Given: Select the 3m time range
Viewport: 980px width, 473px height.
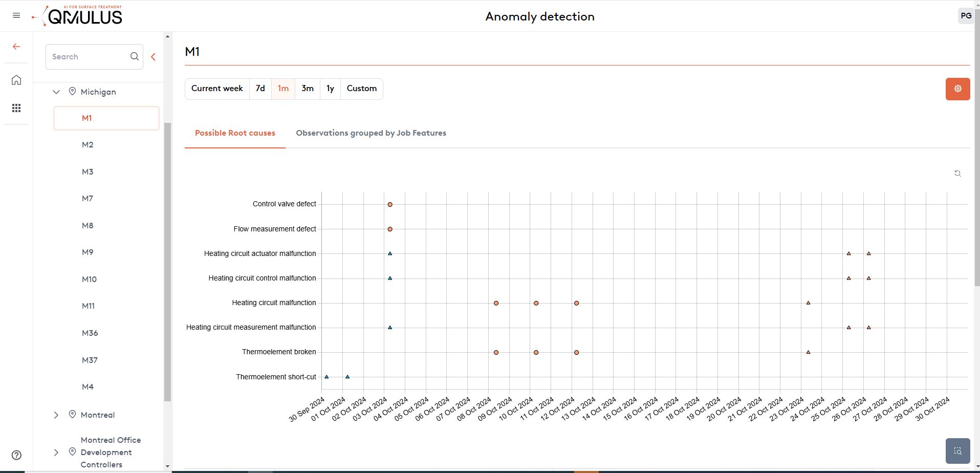Looking at the screenshot, I should pyautogui.click(x=307, y=89).
